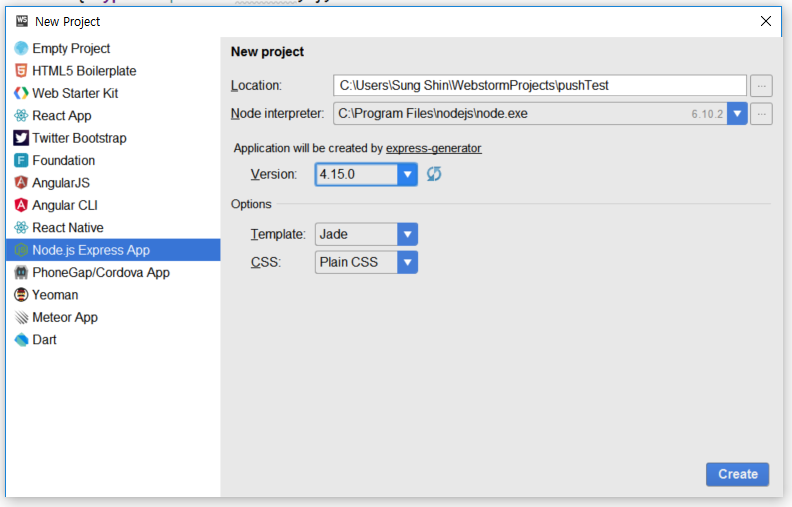Screen dimensions: 792x507
Task: Pick Twitter Bootstrap from the list
Action: click(x=113, y=138)
